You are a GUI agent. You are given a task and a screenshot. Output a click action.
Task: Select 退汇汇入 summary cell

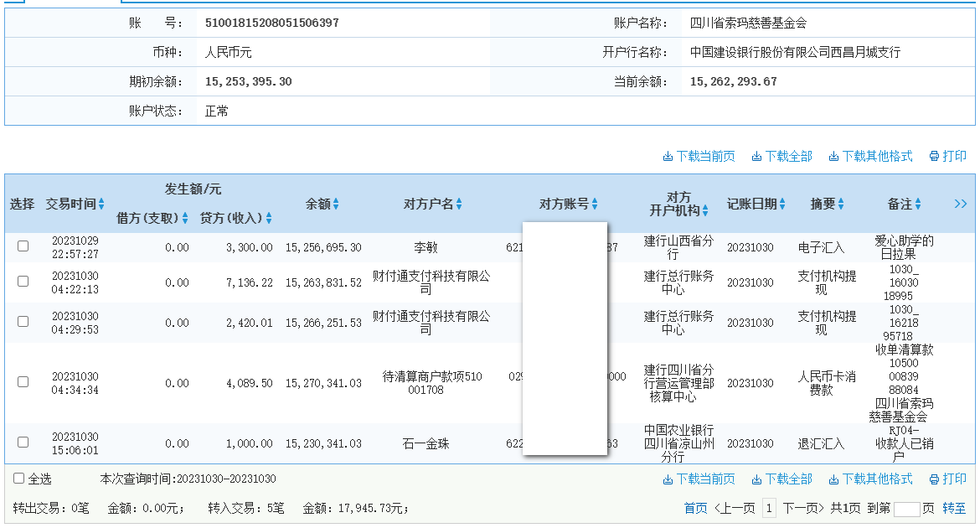(821, 443)
